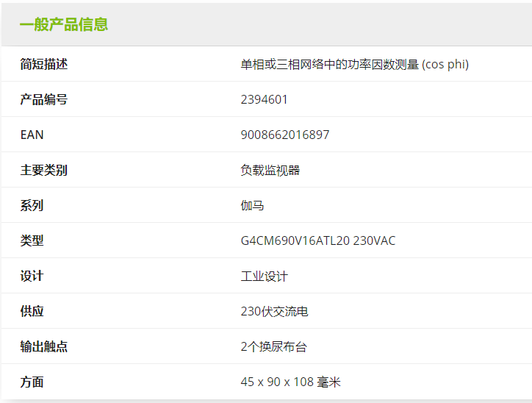Viewport: 532px width, 403px height.
Task: Click the 主要类别 label
Action: 44,170
